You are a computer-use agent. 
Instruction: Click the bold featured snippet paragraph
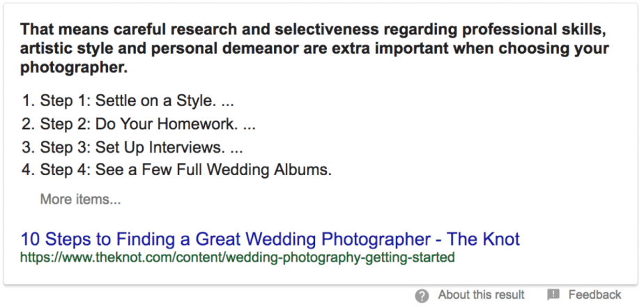coord(314,49)
